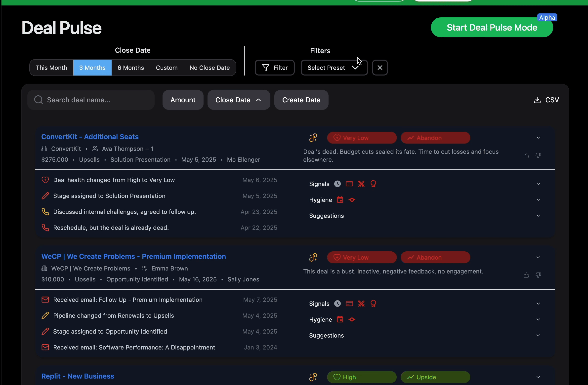Click the calendar hygiene icon for ConvertKit

click(x=340, y=200)
